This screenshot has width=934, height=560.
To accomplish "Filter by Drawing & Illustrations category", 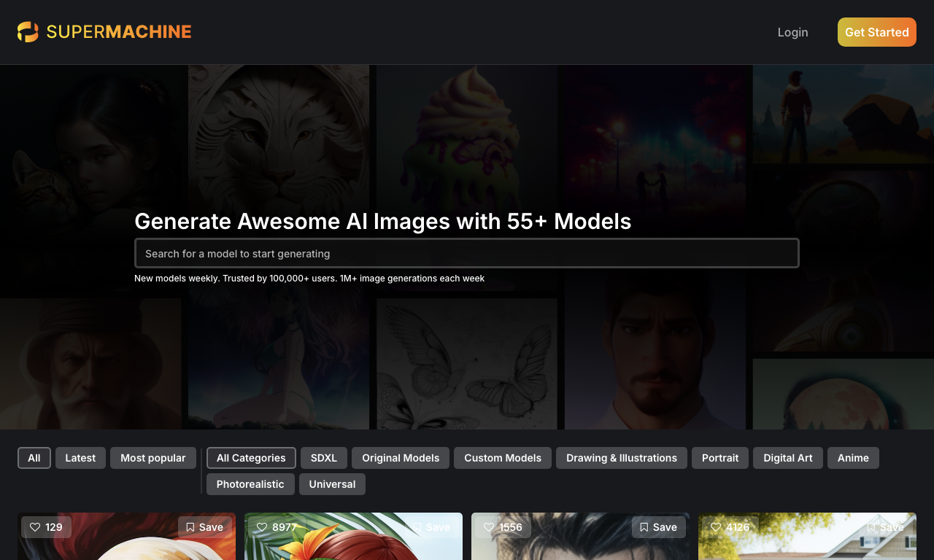I will coord(622,458).
